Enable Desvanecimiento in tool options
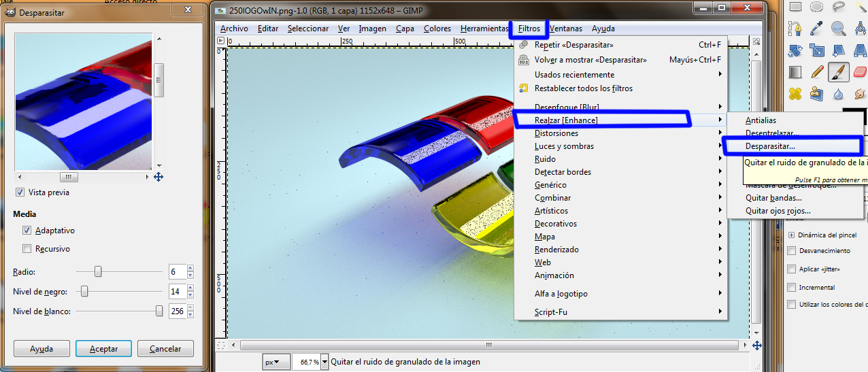This screenshot has width=868, height=372. 791,251
